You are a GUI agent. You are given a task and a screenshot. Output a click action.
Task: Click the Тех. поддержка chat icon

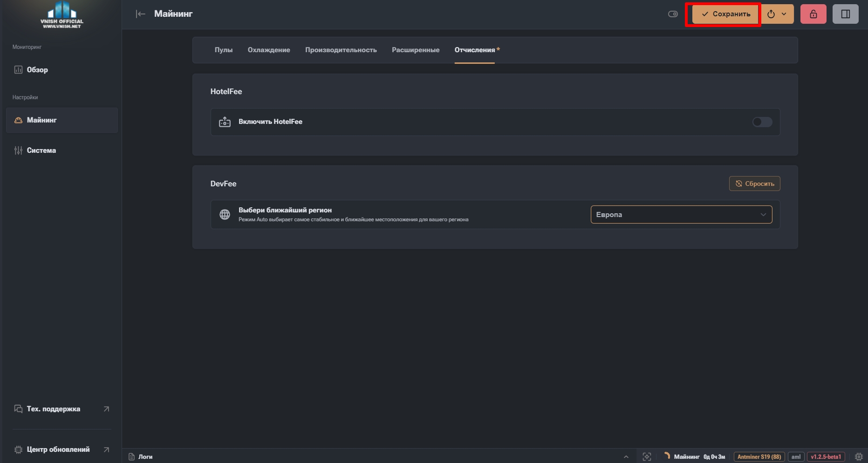point(18,409)
